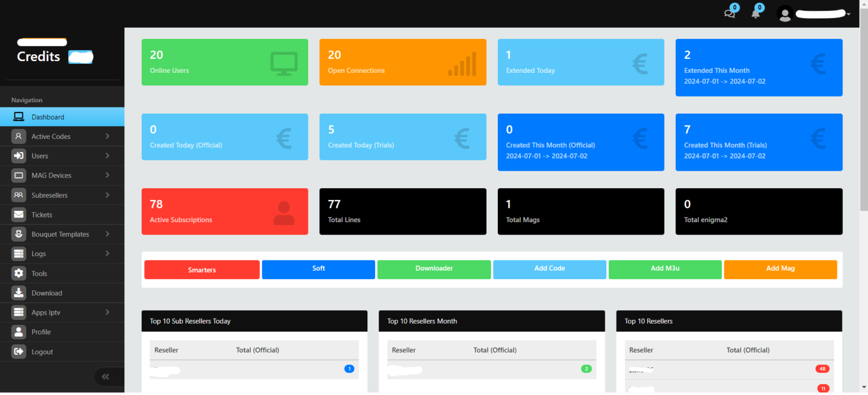Click the blue Soft button
The width and height of the screenshot is (868, 395).
click(x=319, y=270)
